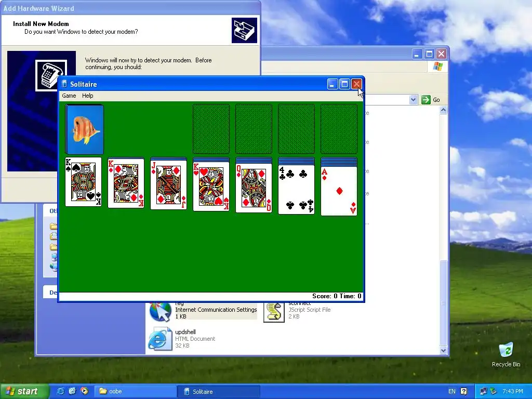Select the Internet Communication Settings file icon
532x399 pixels.
pos(161,312)
